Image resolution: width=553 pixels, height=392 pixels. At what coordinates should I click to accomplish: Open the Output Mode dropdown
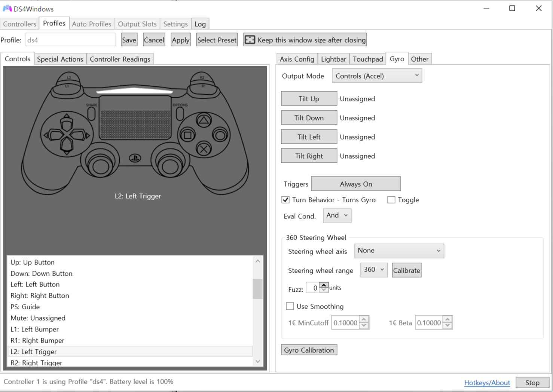377,76
